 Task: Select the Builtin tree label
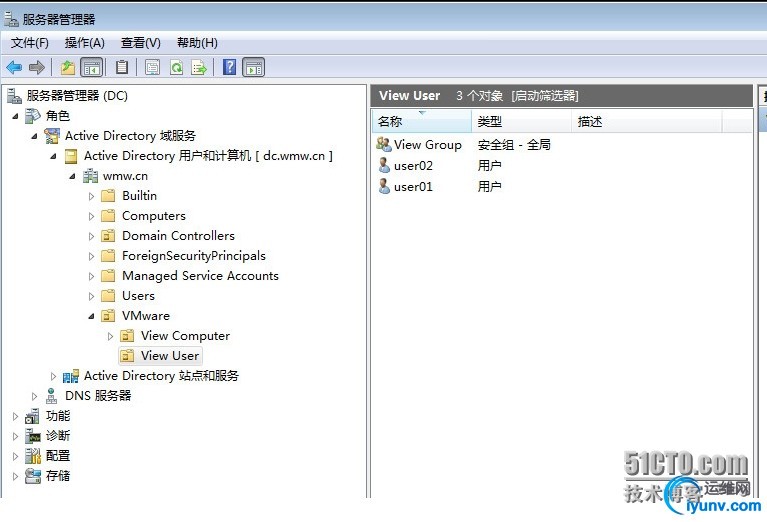(x=139, y=196)
